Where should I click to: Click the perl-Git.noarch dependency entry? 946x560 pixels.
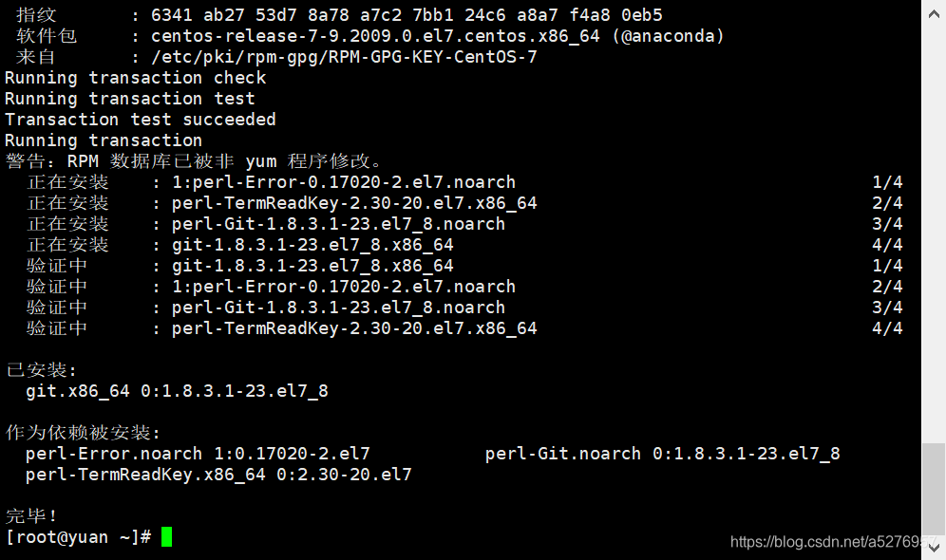[662, 454]
